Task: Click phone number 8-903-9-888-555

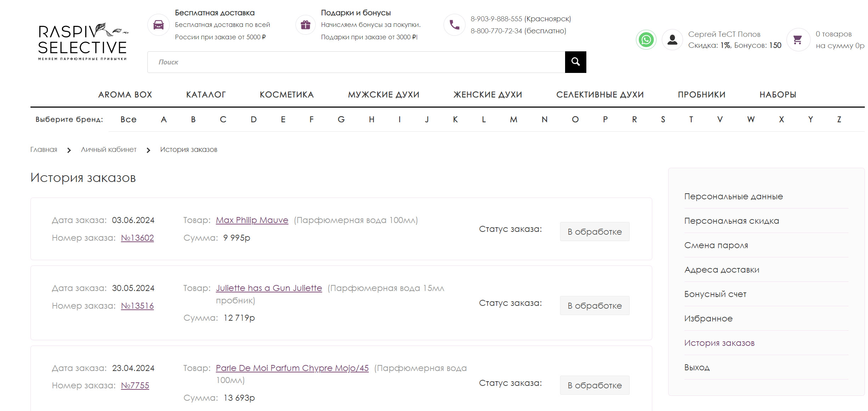Action: click(496, 19)
